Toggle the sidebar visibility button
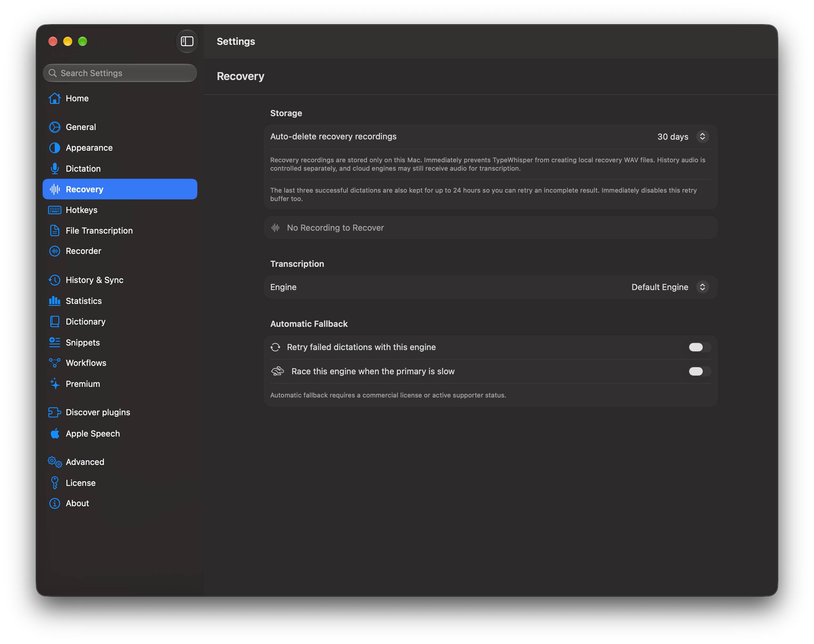 tap(187, 41)
